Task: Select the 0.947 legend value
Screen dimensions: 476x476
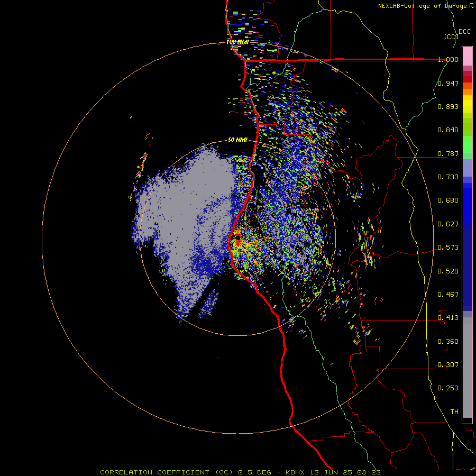Action: pos(448,83)
